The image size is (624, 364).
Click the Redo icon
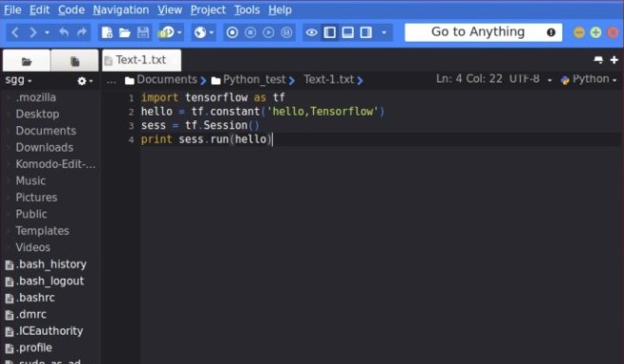pos(82,32)
